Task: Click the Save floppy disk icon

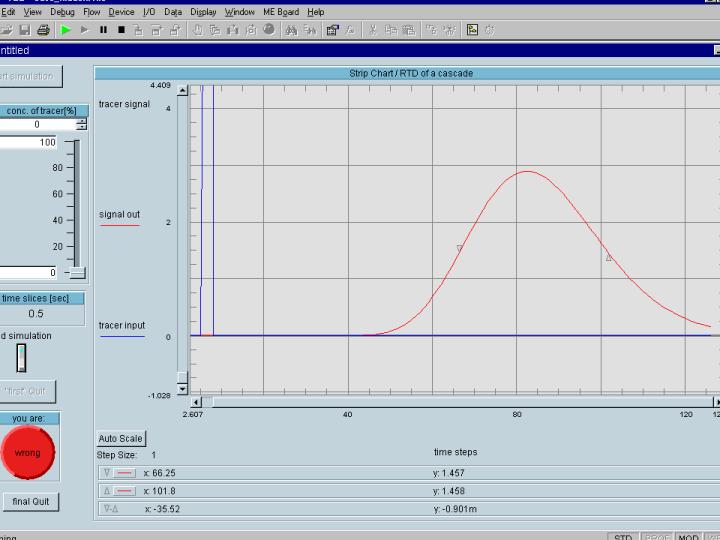Action: point(26,30)
